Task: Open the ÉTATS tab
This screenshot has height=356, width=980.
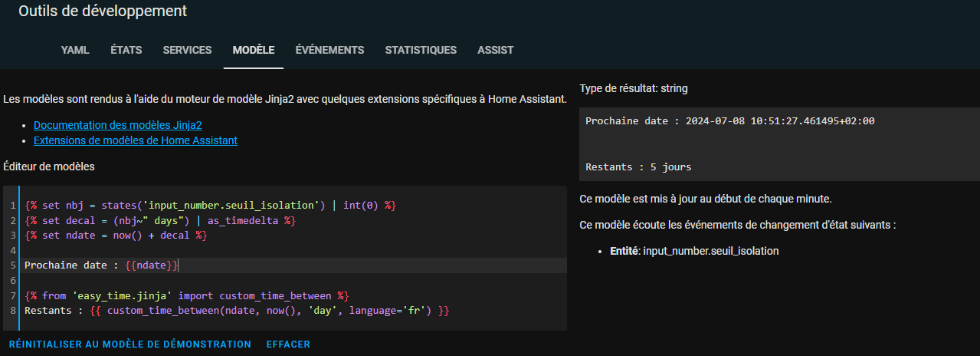Action: (126, 50)
